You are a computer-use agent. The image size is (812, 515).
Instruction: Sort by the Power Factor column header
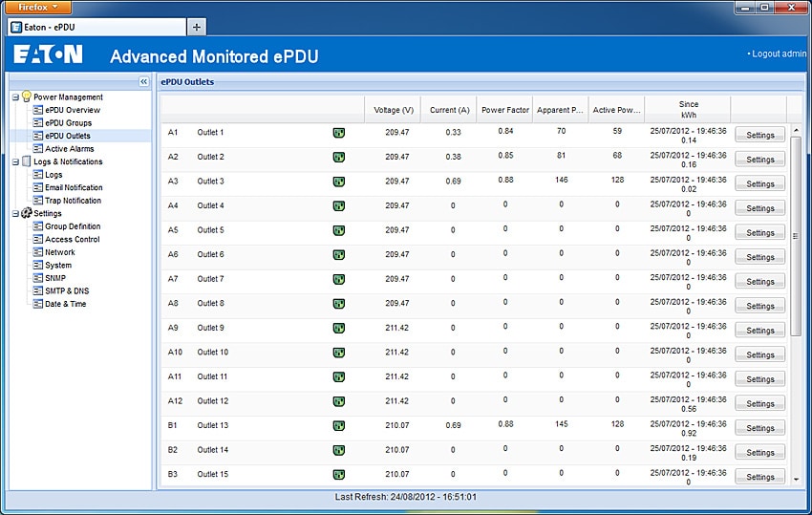tap(505, 110)
